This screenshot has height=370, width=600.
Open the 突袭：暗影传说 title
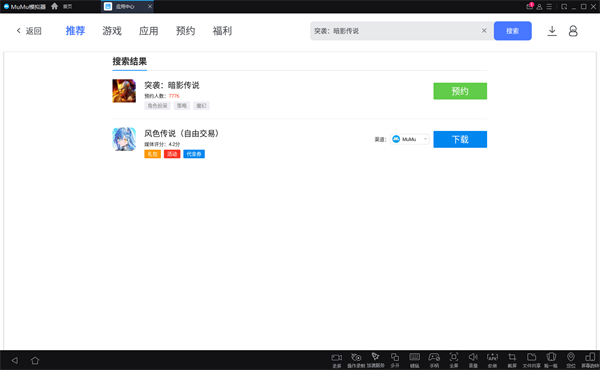click(x=172, y=85)
